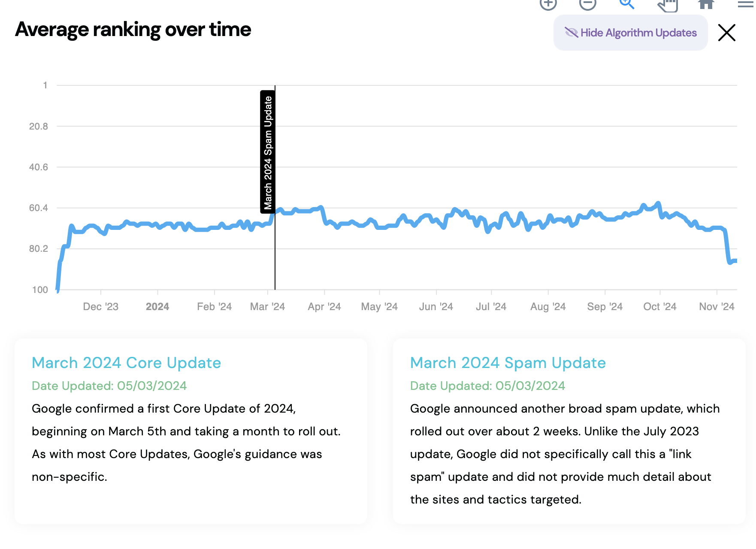Click the May '24 axis label
Image resolution: width=756 pixels, height=549 pixels.
[379, 307]
